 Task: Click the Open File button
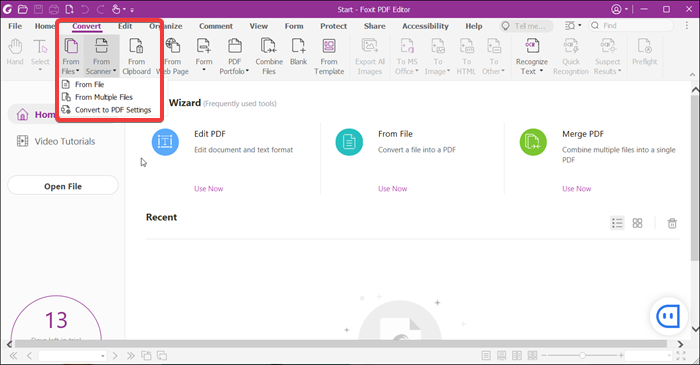click(63, 186)
